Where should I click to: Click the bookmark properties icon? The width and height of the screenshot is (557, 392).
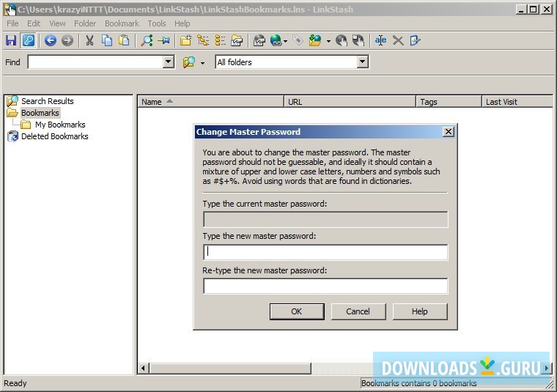tap(259, 40)
